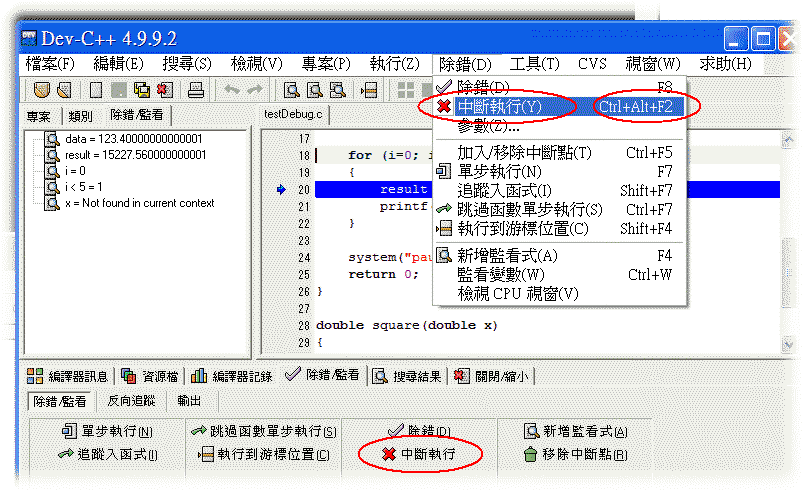
Task: Open 檢視 CPU 視窗(V) menu entry
Action: pos(559,294)
